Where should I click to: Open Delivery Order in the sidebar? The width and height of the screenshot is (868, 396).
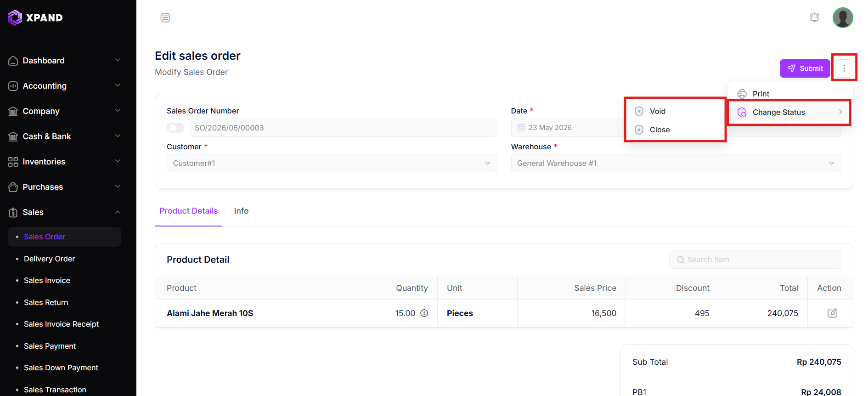point(49,259)
